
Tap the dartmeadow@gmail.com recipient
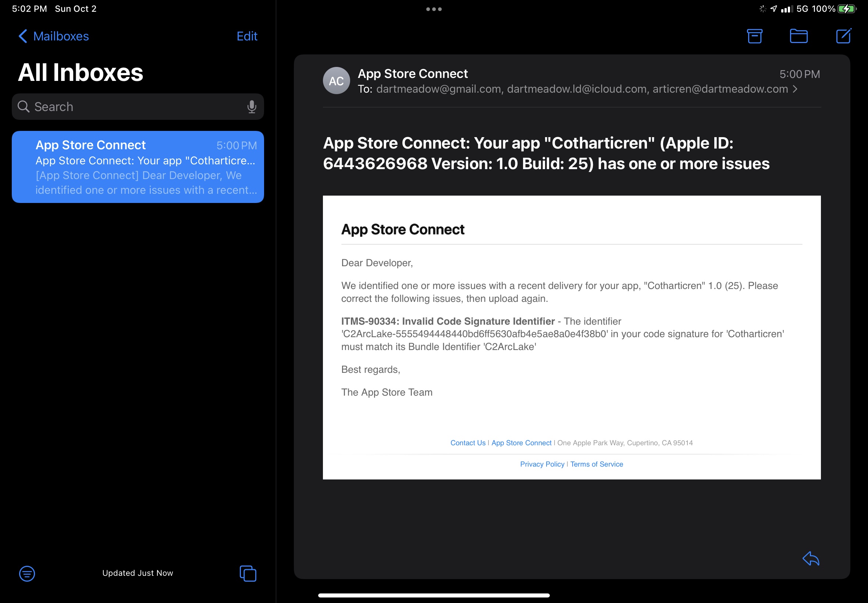[438, 89]
